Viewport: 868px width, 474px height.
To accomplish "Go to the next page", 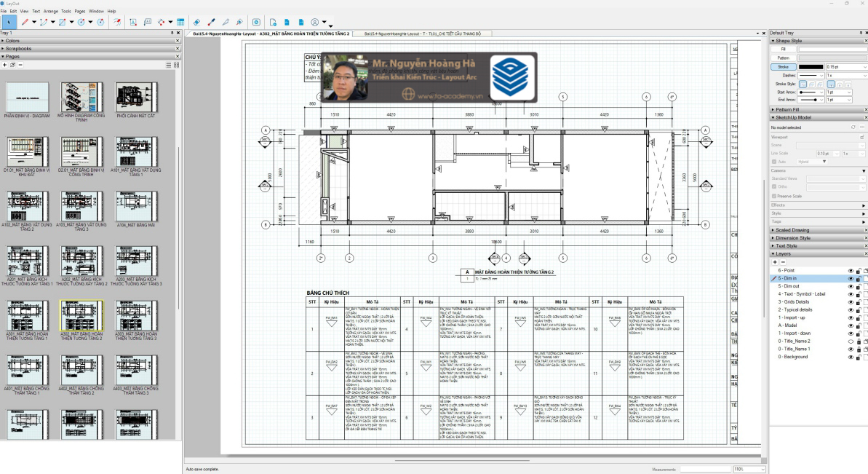I will 301,22.
